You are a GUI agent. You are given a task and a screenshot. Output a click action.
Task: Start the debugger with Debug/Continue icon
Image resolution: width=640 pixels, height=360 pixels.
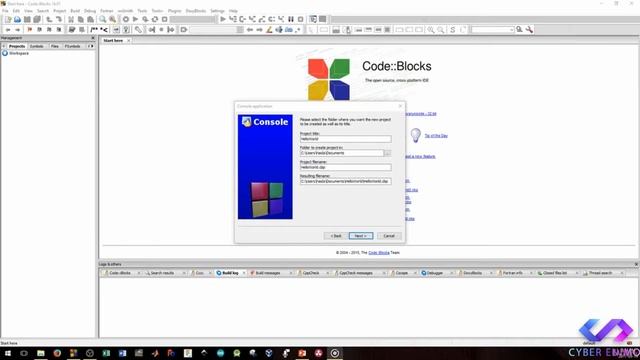click(x=223, y=19)
